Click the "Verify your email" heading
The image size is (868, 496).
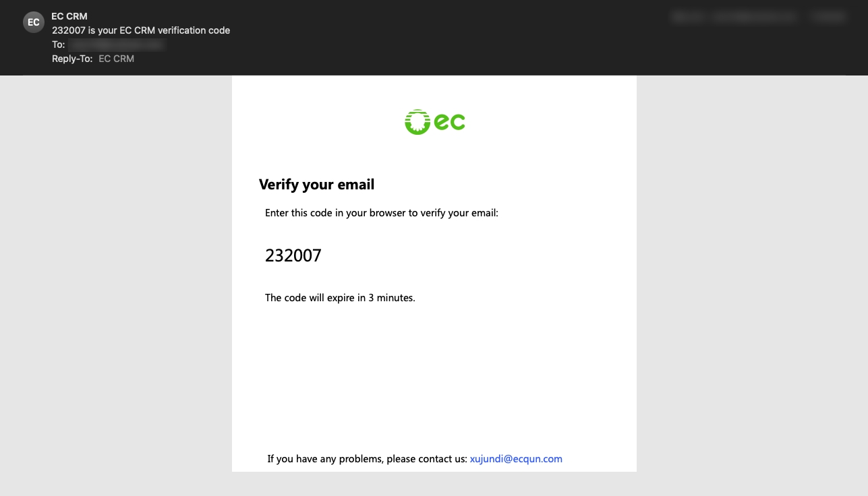(316, 185)
